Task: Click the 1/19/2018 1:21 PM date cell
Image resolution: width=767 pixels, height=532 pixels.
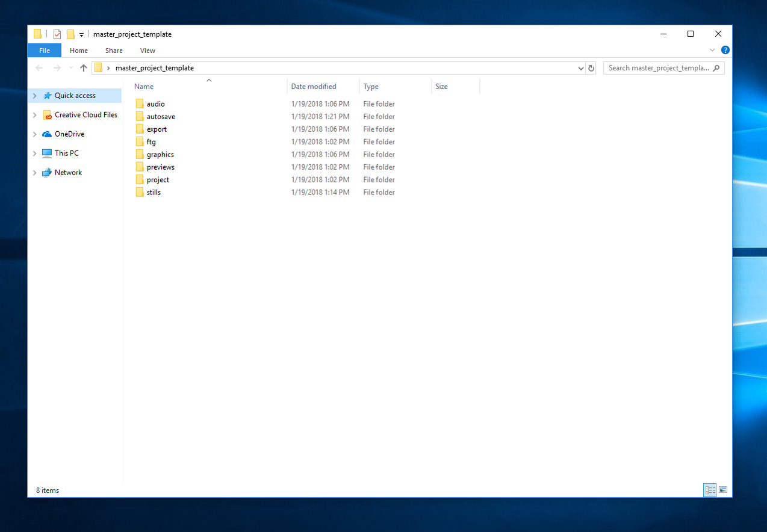Action: 320,117
